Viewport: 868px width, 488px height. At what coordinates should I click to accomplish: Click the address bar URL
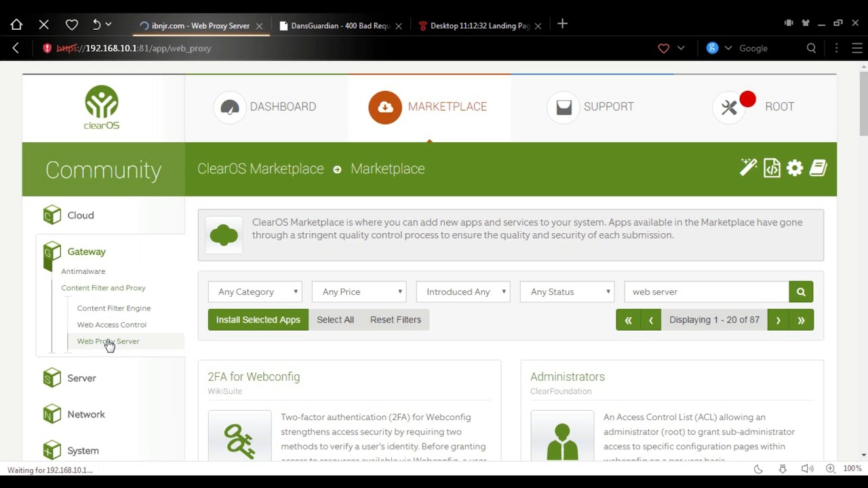[134, 48]
